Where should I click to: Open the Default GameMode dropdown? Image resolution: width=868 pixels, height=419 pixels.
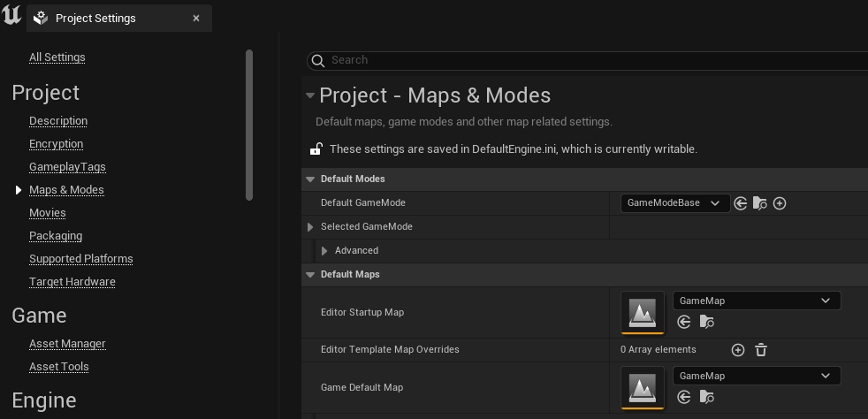click(x=675, y=203)
